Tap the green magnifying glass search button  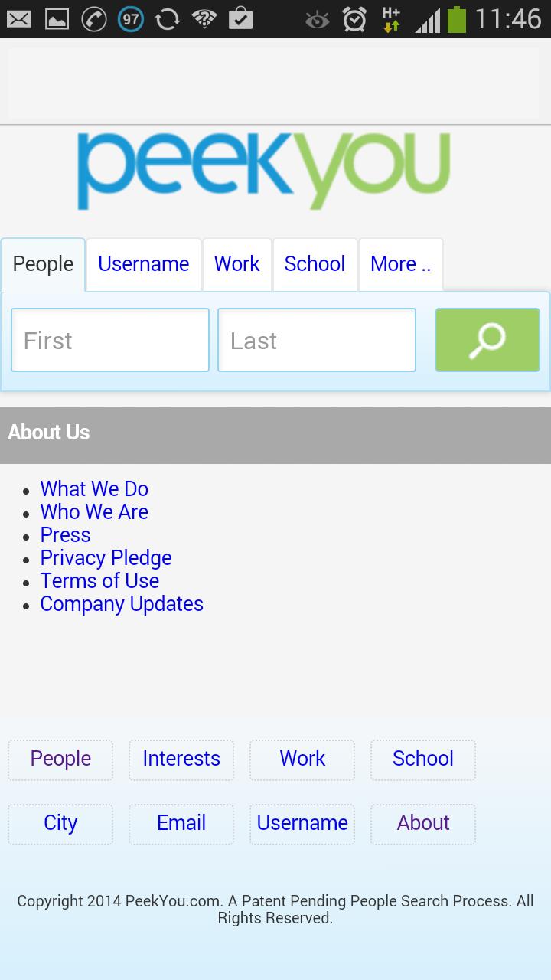(x=487, y=340)
